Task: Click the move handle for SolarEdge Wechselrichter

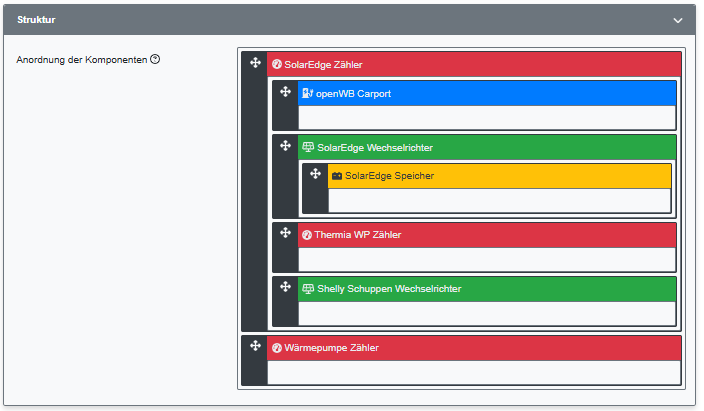Action: (x=286, y=146)
